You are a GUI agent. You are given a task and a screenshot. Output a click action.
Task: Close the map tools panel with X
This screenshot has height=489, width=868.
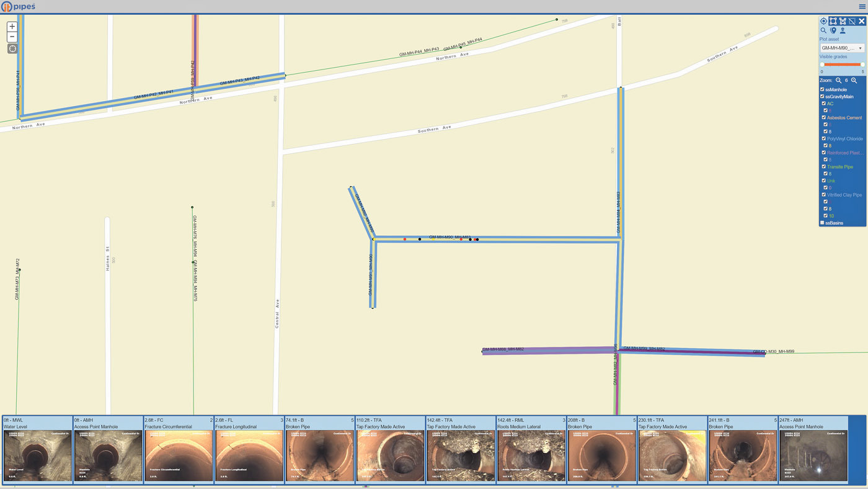click(x=861, y=21)
